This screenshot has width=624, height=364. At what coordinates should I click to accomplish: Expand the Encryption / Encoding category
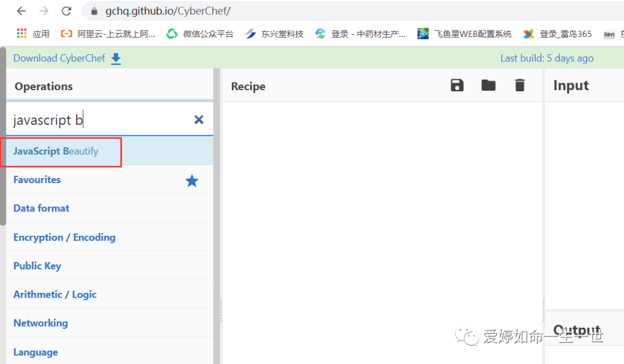(x=110, y=237)
